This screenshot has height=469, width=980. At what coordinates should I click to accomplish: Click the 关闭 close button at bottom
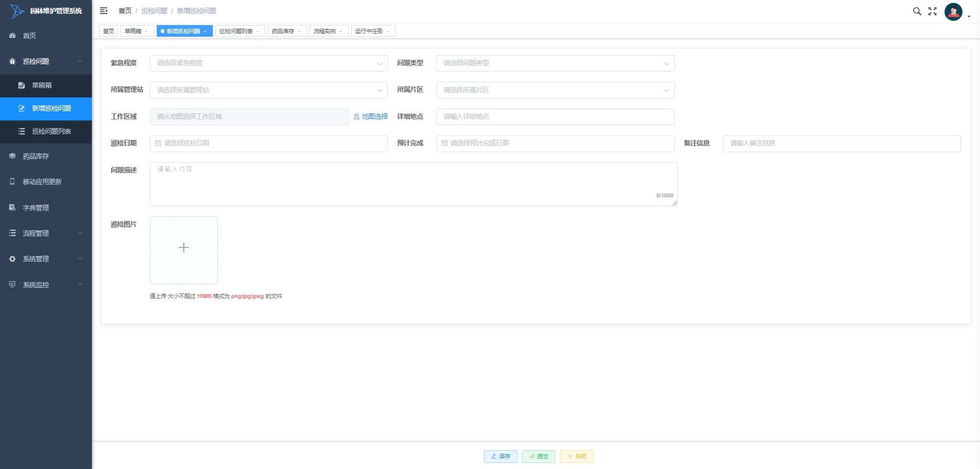click(577, 456)
